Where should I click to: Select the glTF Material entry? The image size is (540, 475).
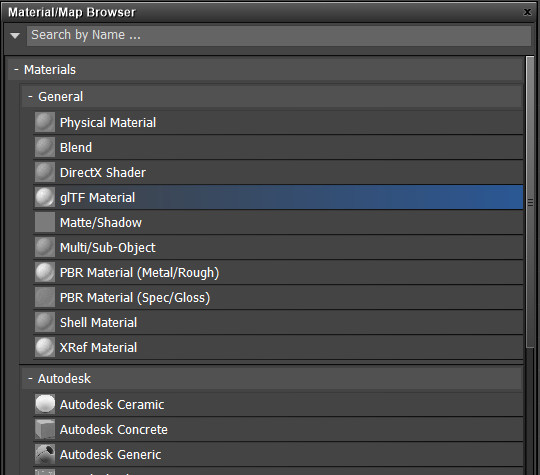pos(278,197)
